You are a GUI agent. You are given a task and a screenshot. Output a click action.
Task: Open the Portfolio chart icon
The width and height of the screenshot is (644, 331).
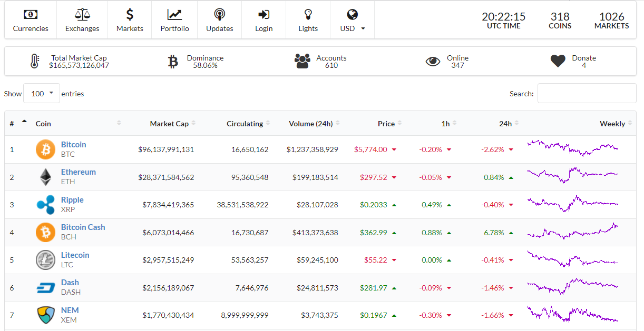click(x=174, y=14)
